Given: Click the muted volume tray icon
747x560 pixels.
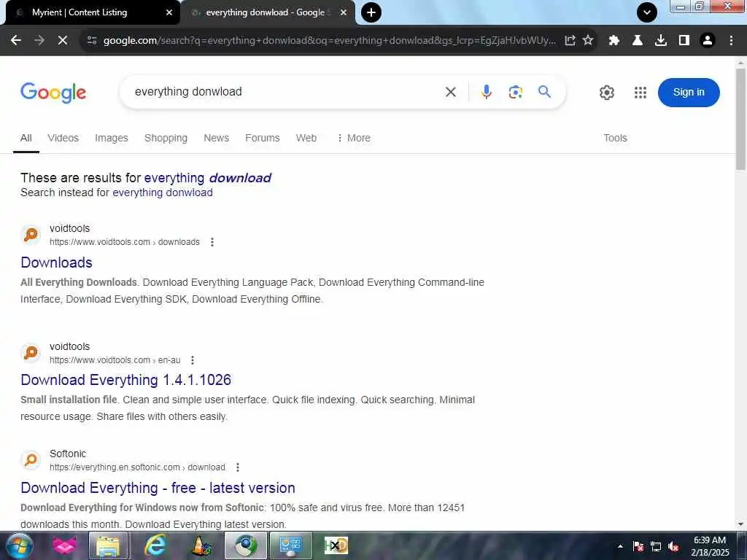Looking at the screenshot, I should tap(673, 547).
